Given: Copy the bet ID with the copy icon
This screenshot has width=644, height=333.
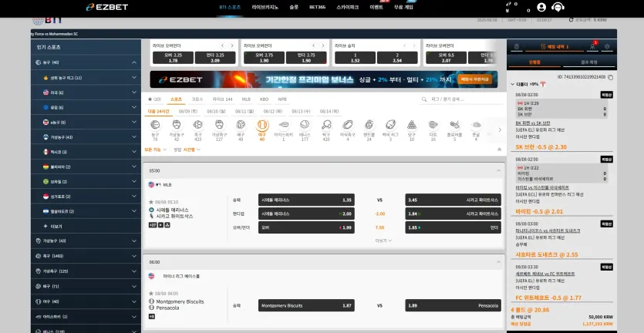Looking at the screenshot, I should [x=610, y=77].
